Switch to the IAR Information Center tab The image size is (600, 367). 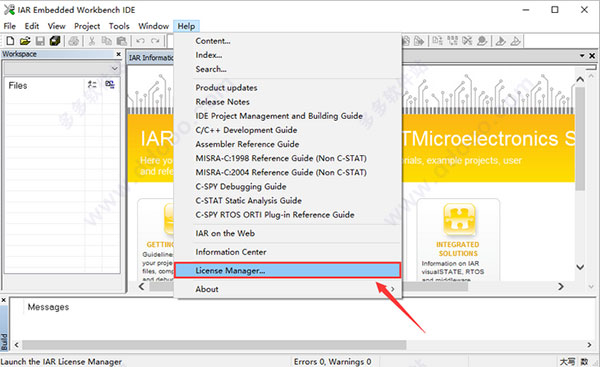[151, 58]
